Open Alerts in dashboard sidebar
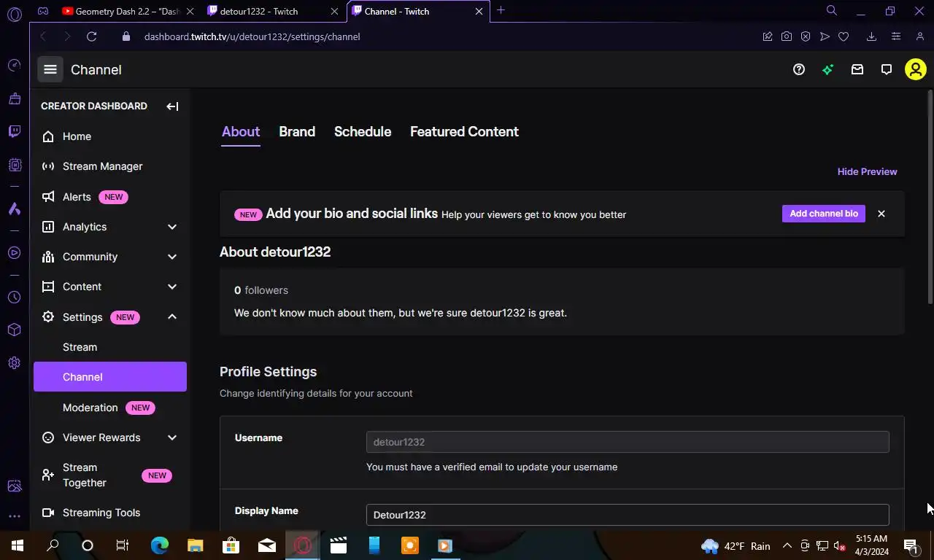Image resolution: width=934 pixels, height=560 pixels. click(110, 197)
